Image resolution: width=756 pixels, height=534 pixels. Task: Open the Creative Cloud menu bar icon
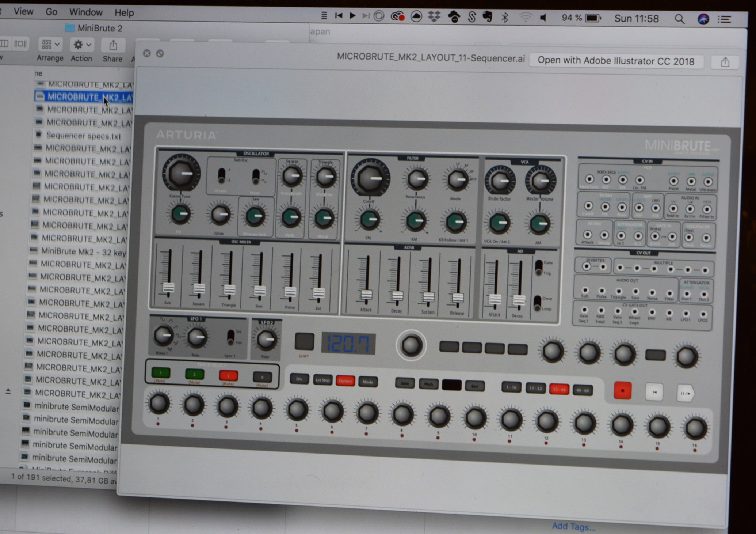[x=397, y=16]
